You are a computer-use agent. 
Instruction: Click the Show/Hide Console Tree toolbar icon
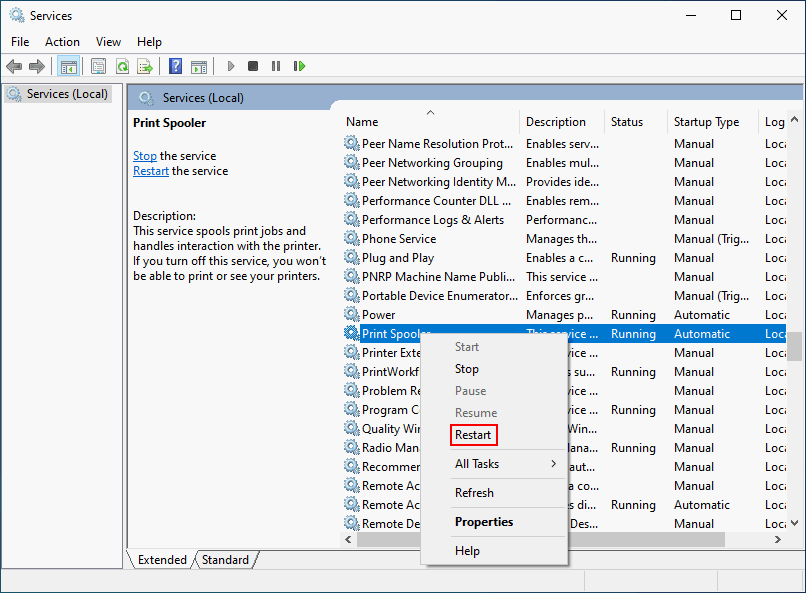coord(69,66)
